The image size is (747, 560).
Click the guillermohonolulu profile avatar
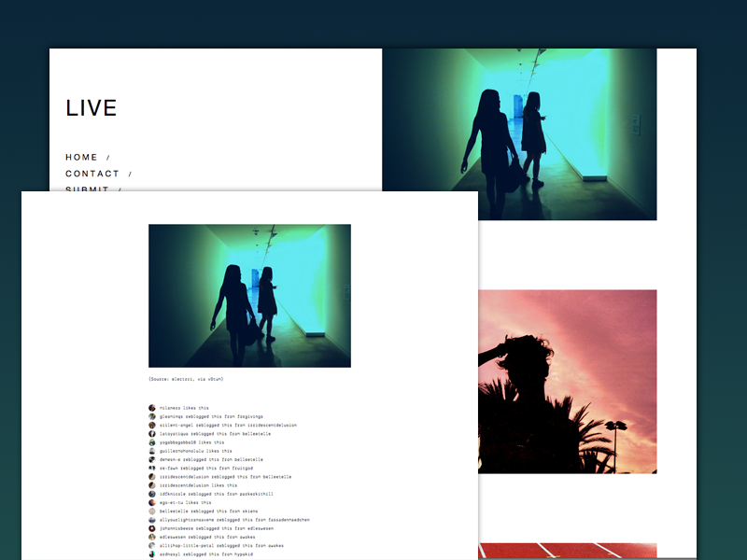[152, 451]
